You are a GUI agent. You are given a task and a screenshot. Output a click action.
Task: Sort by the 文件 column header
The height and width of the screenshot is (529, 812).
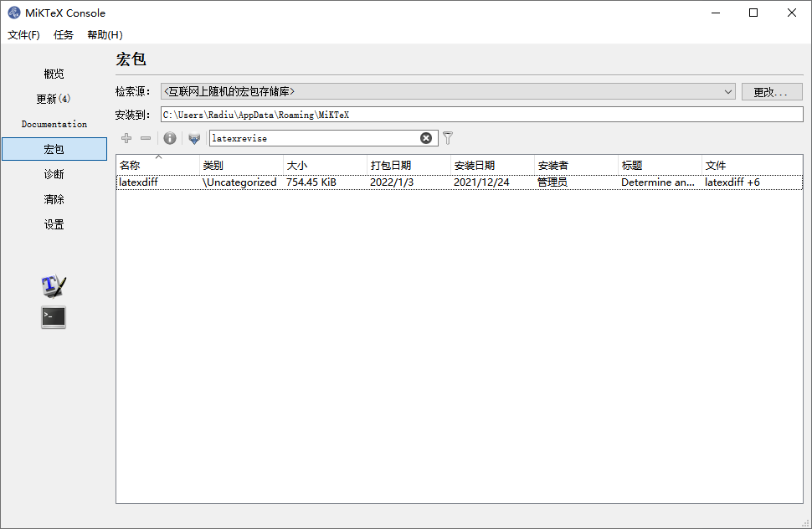click(x=753, y=165)
